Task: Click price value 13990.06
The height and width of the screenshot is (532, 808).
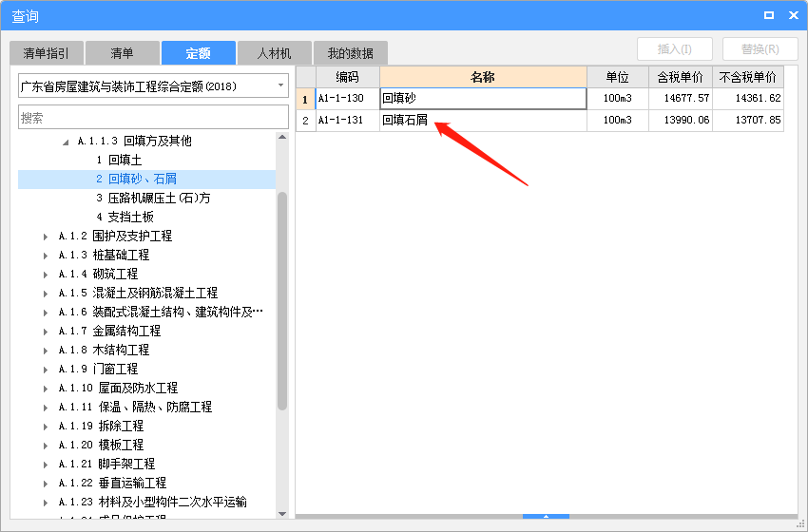Action: pyautogui.click(x=681, y=121)
